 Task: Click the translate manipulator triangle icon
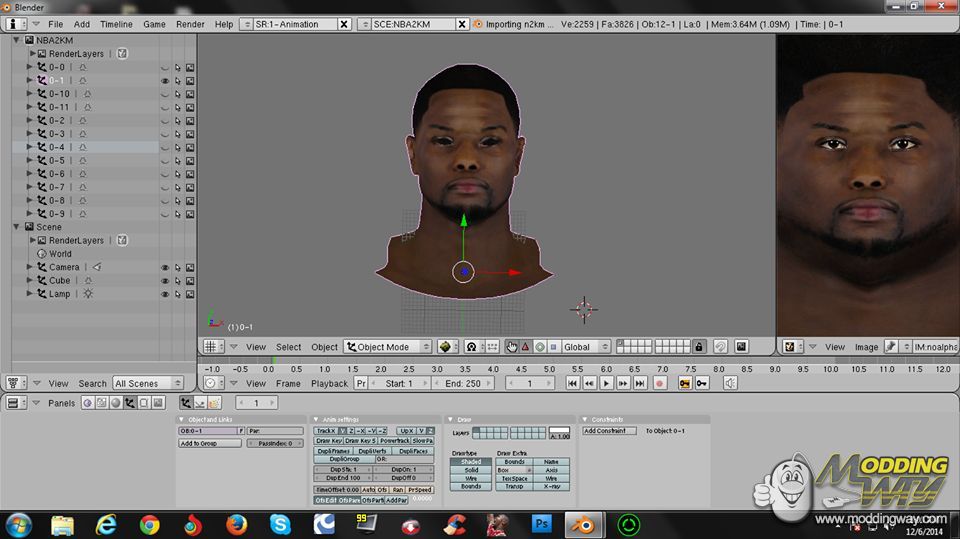click(x=526, y=347)
